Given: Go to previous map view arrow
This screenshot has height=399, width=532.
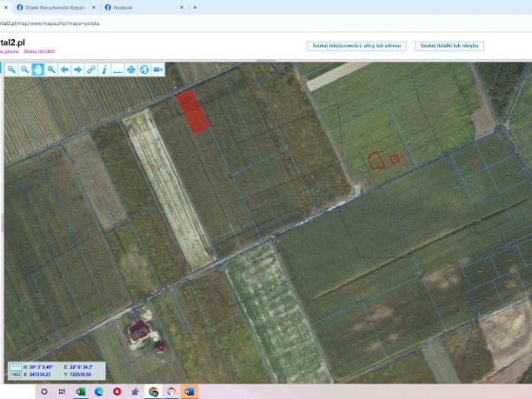Looking at the screenshot, I should (x=65, y=70).
